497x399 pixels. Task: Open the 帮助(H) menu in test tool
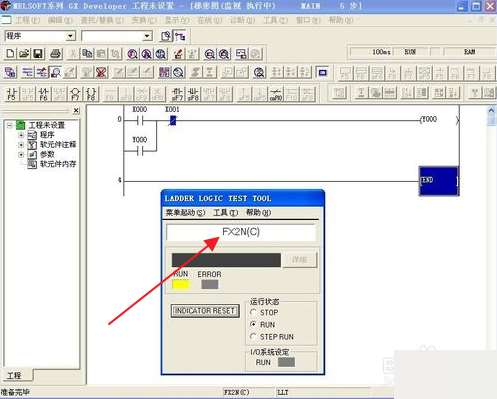click(258, 212)
